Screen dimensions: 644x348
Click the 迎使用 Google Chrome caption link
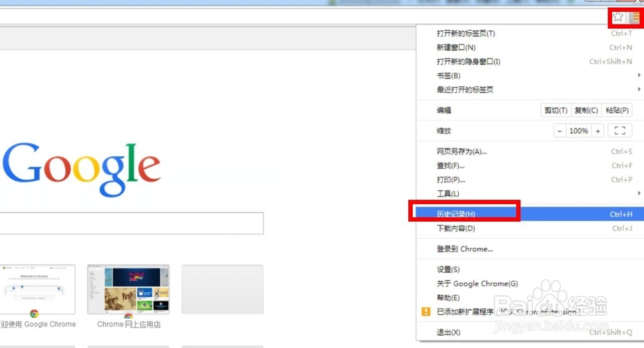tap(38, 324)
